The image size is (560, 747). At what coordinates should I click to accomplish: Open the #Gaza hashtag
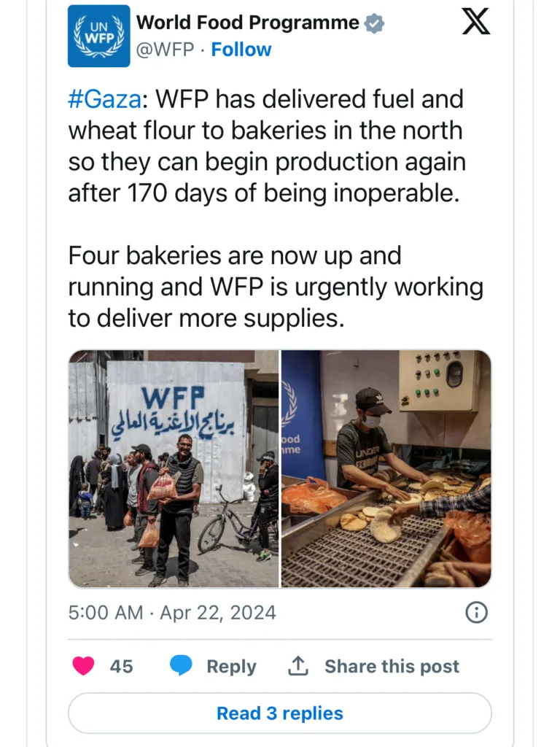pos(103,98)
